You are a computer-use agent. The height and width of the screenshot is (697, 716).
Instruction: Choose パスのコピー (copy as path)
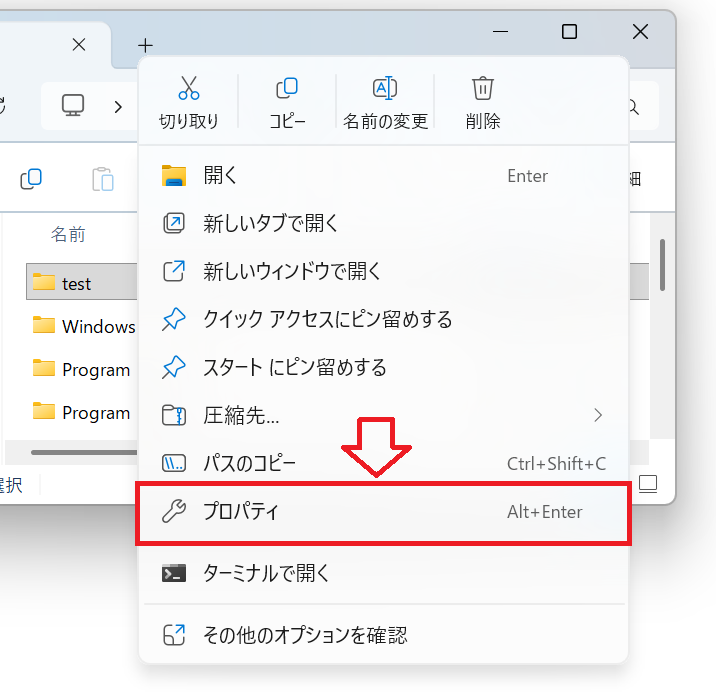pos(384,463)
